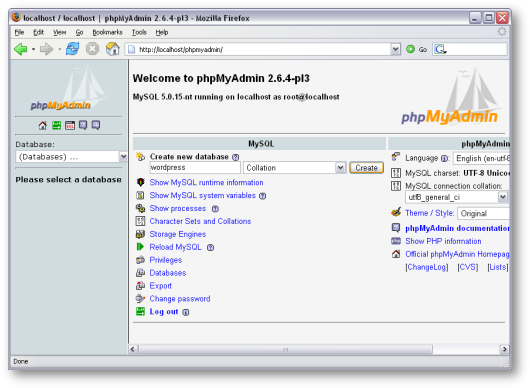Open the Change password link
This screenshot has height=388, width=530.
(180, 299)
